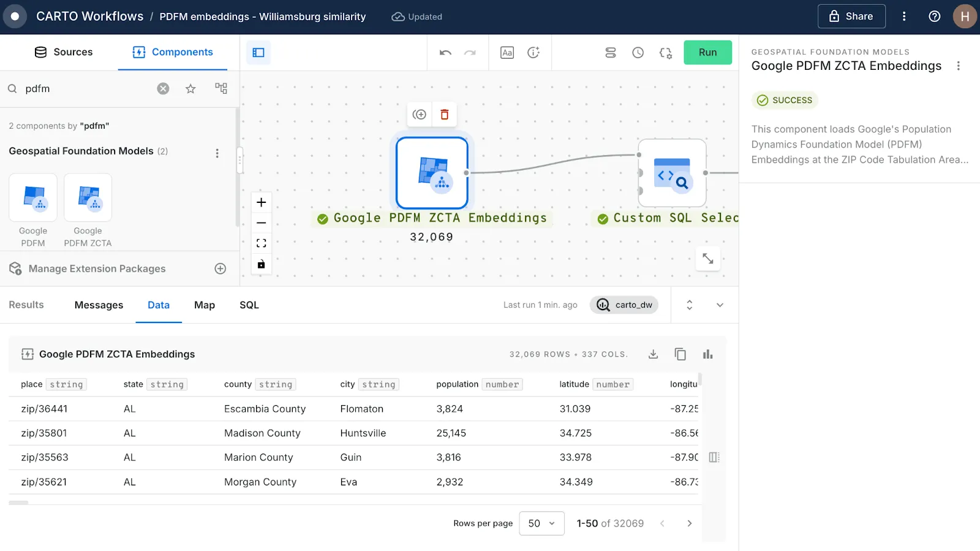Open the user avatar H

tap(965, 17)
